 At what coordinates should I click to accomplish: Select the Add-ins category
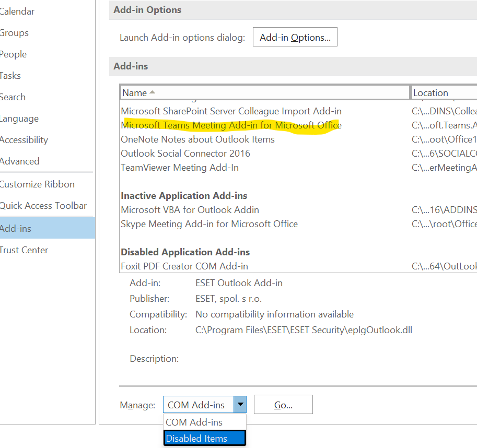tap(48, 228)
